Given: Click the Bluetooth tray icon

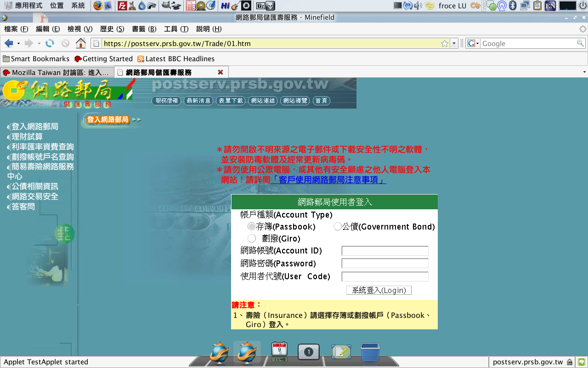Looking at the screenshot, I should click(513, 6).
